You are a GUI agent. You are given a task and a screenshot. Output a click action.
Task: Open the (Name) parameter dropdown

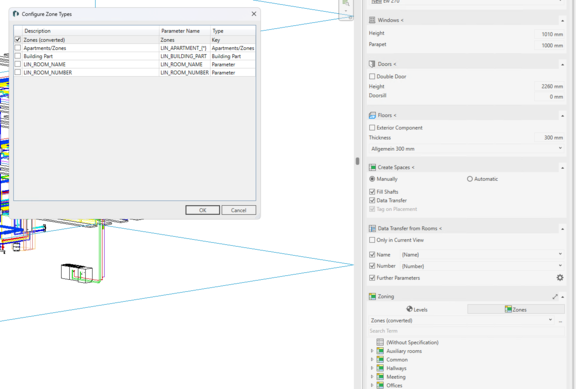(482, 254)
